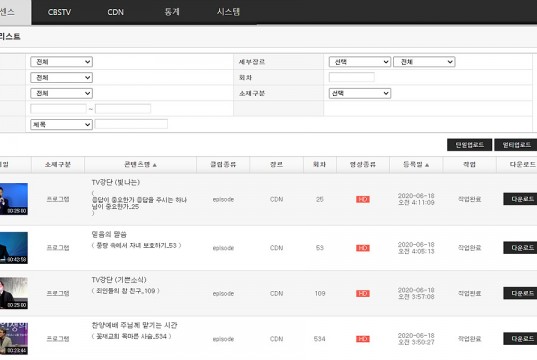
Task: Open thumbnail of 믿음의 말씀 episode 53
Action: coord(14,248)
